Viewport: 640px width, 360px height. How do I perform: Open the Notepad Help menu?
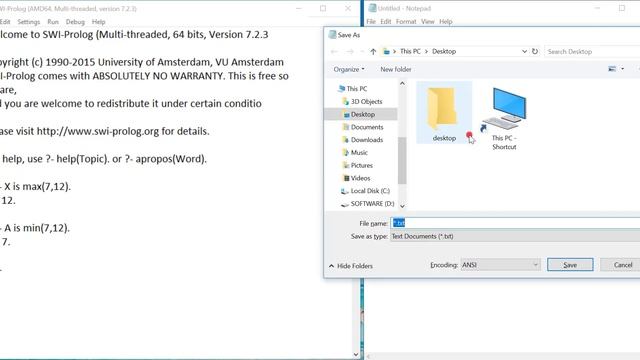[x=446, y=22]
